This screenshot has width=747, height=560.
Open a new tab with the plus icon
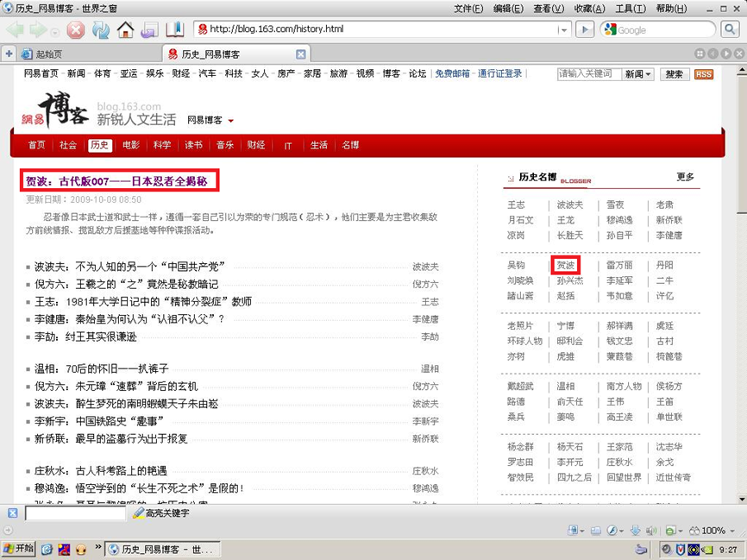click(9, 53)
